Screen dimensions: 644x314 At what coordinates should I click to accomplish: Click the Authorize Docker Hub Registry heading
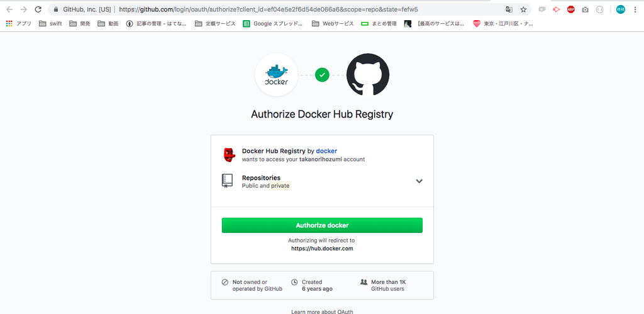coord(322,114)
